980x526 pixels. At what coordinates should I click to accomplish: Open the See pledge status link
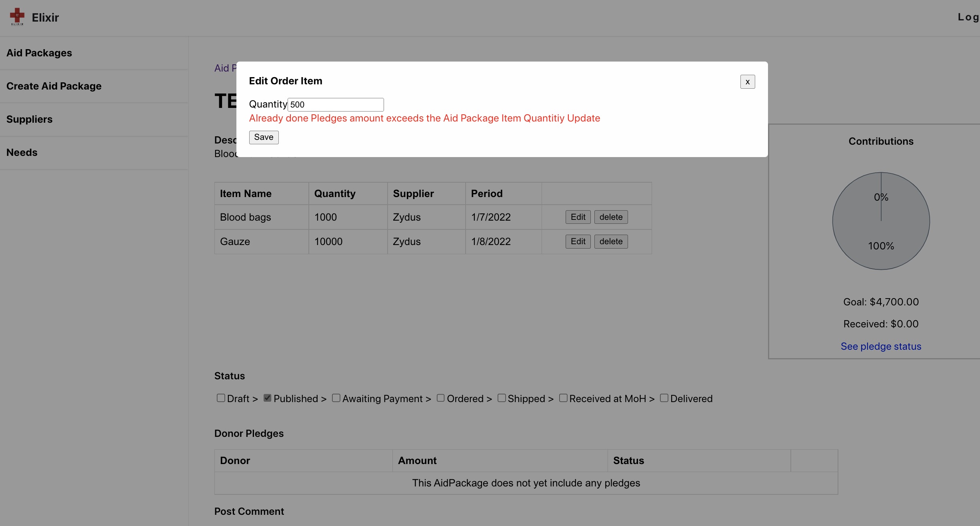881,347
